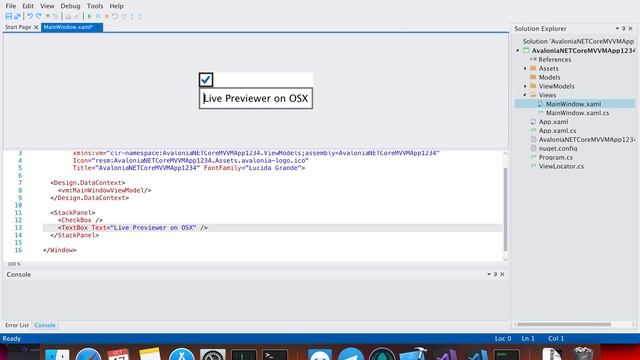Select the Console tab at the bottom

(x=45, y=325)
